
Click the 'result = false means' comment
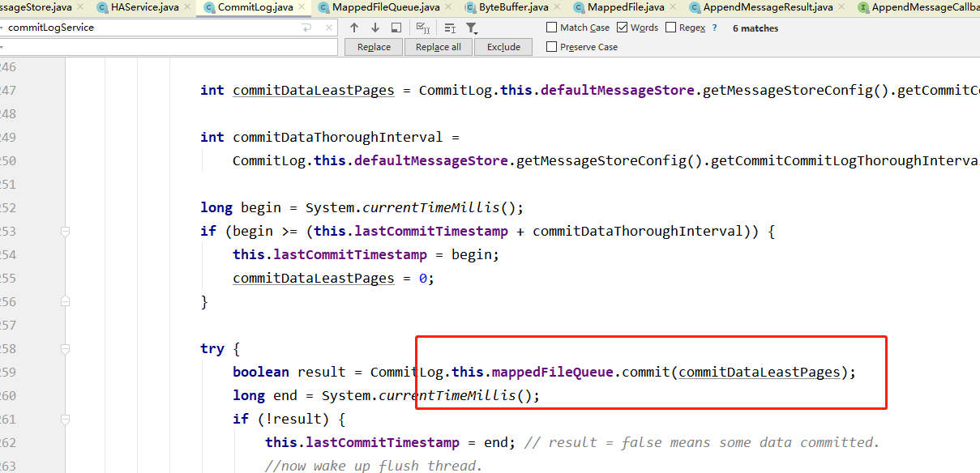702,443
